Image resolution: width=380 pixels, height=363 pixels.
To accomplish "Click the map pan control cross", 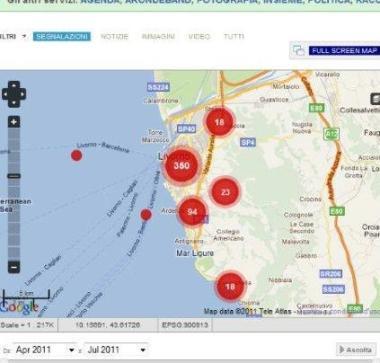I will [x=14, y=94].
